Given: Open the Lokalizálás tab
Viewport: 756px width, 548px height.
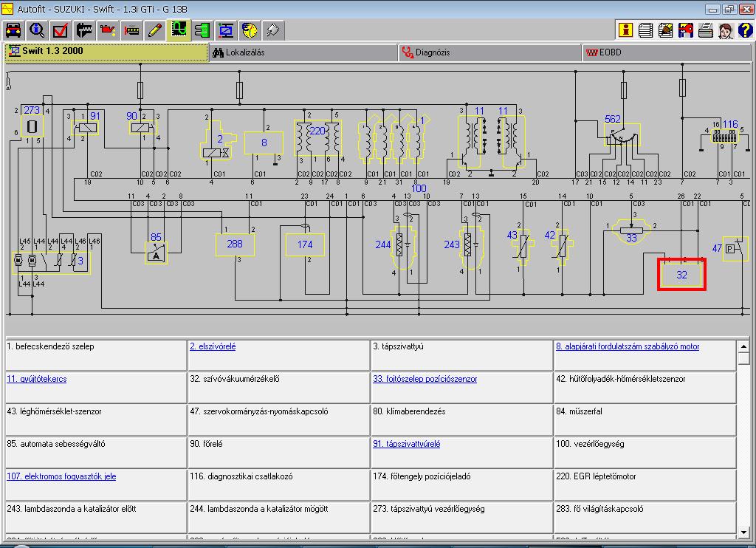Looking at the screenshot, I should click(303, 52).
